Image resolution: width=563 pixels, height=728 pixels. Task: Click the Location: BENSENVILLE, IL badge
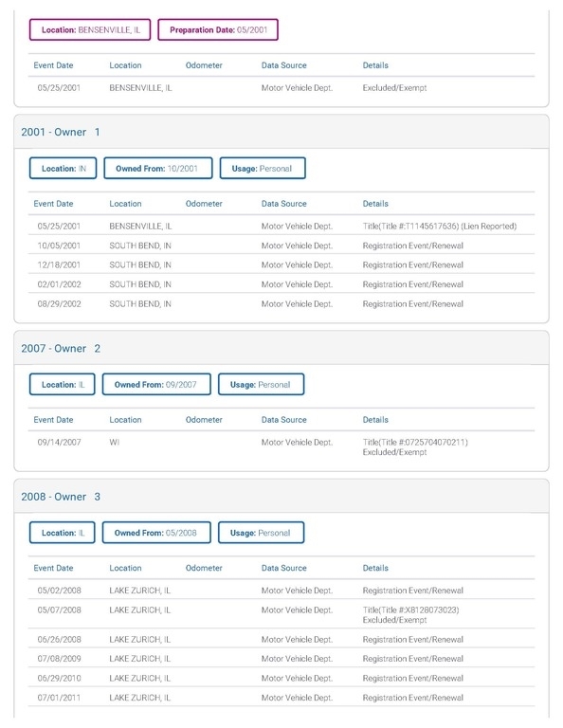click(x=90, y=29)
